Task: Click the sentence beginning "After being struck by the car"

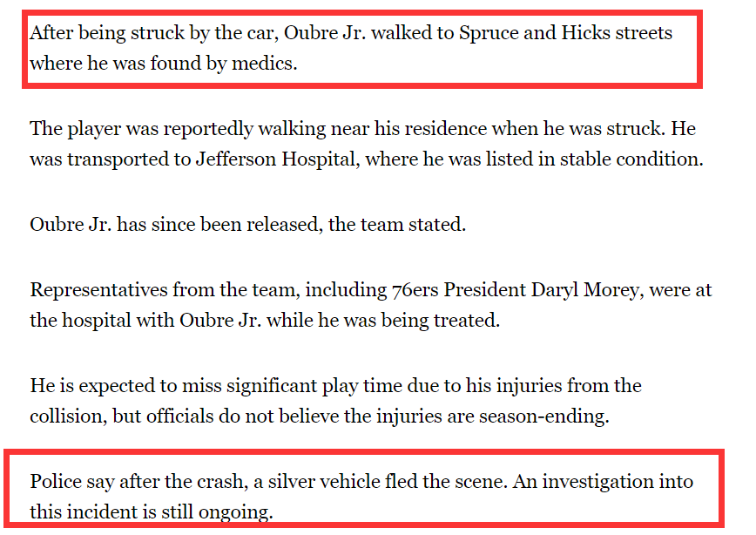Action: 350,48
